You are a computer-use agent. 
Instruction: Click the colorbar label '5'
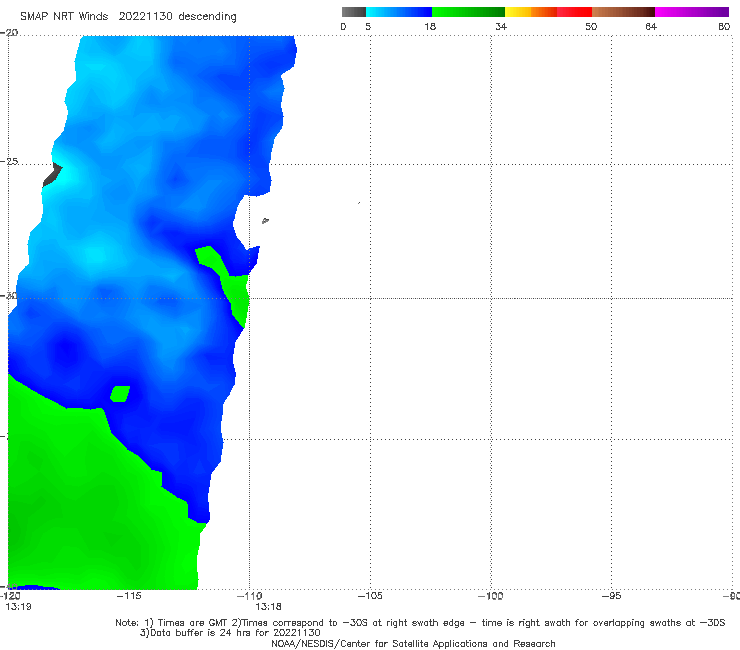(368, 27)
